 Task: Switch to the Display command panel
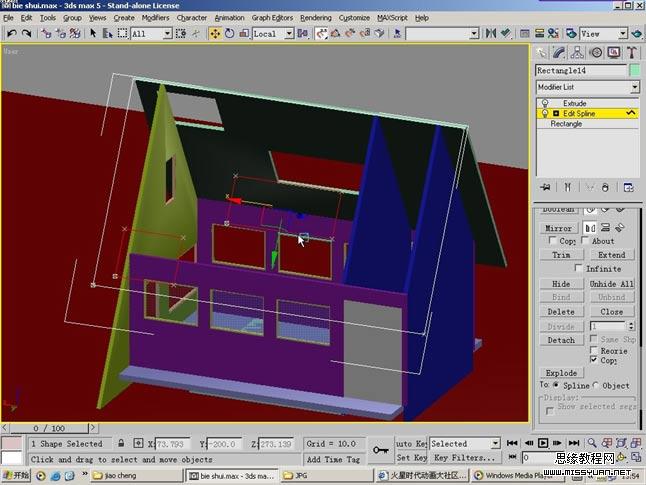[614, 52]
